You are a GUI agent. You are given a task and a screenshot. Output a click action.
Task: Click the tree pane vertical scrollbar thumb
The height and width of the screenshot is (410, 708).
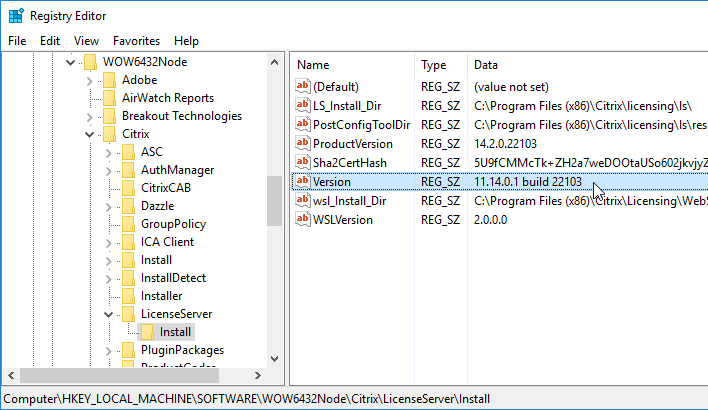pyautogui.click(x=274, y=201)
